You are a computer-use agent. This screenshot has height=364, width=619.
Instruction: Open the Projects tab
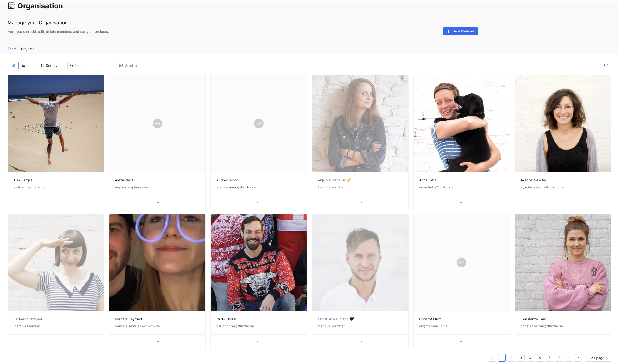click(x=28, y=49)
